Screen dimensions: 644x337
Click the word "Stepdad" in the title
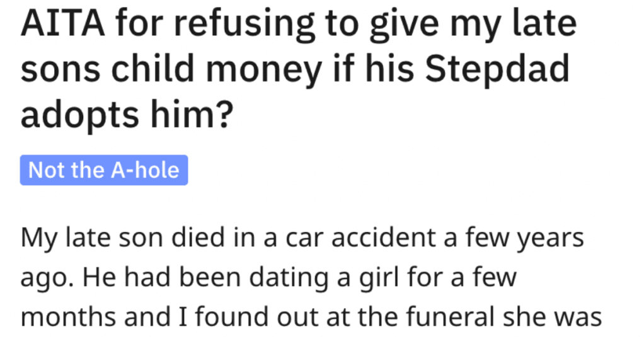(497, 69)
